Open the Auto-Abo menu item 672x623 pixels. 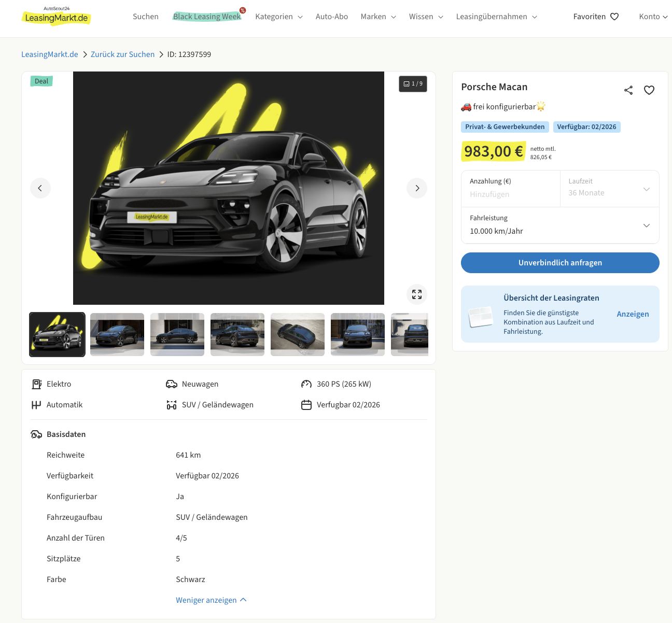pos(332,17)
